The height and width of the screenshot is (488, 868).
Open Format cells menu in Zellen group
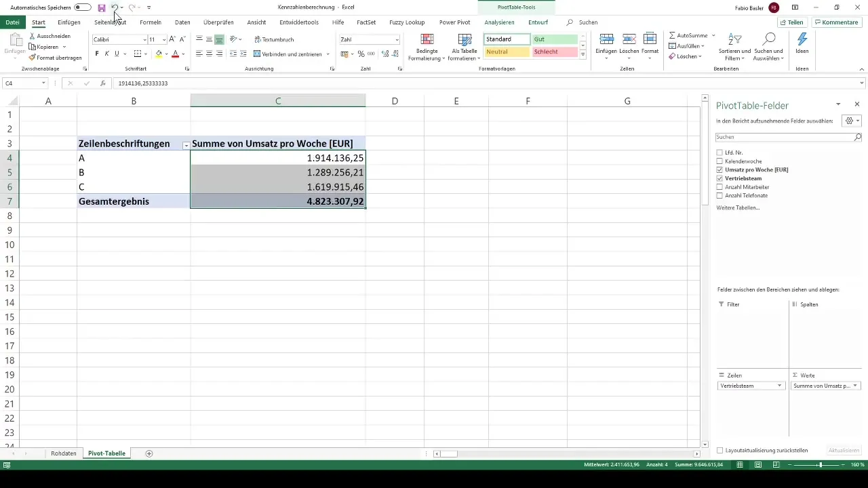pos(650,47)
